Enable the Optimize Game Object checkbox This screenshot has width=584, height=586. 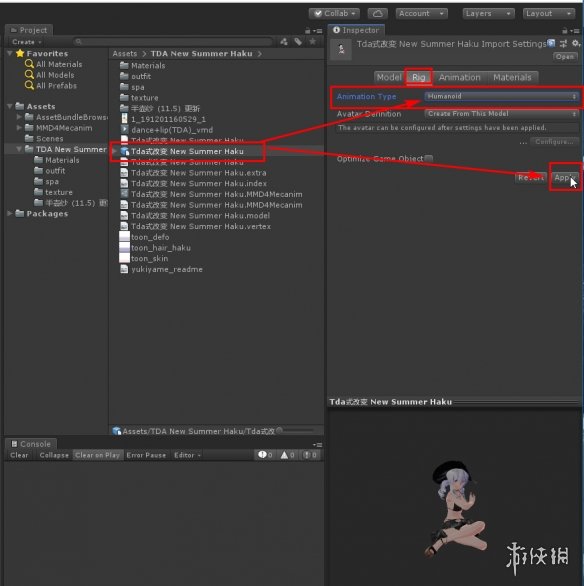[x=429, y=158]
